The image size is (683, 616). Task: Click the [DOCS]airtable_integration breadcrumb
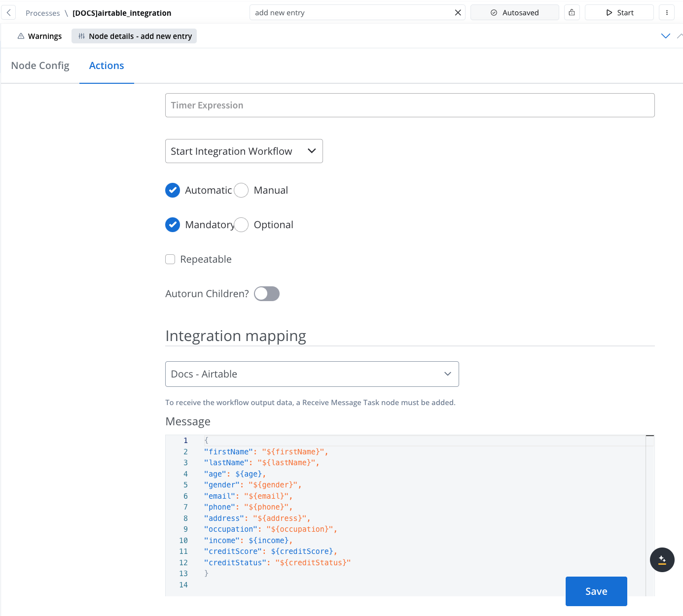coord(122,13)
